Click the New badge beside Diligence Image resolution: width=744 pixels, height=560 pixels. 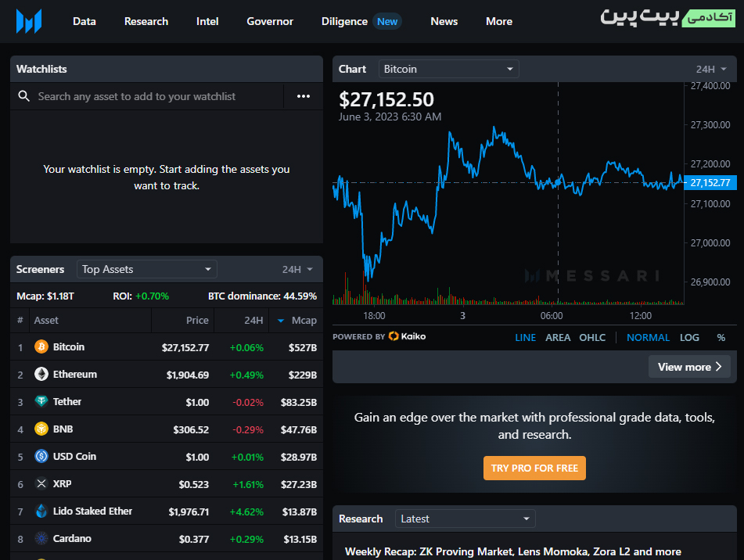[x=387, y=21]
